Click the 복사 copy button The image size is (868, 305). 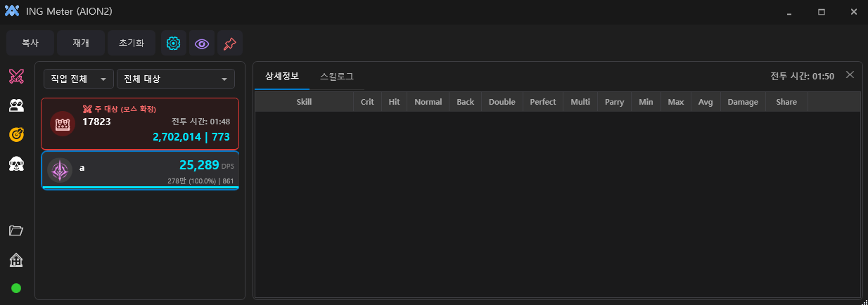(x=30, y=44)
